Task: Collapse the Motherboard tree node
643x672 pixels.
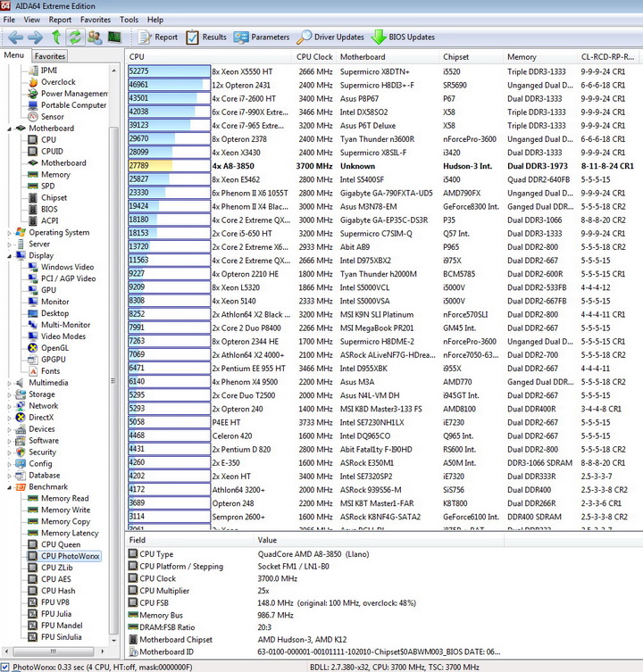Action: pyautogui.click(x=9, y=129)
